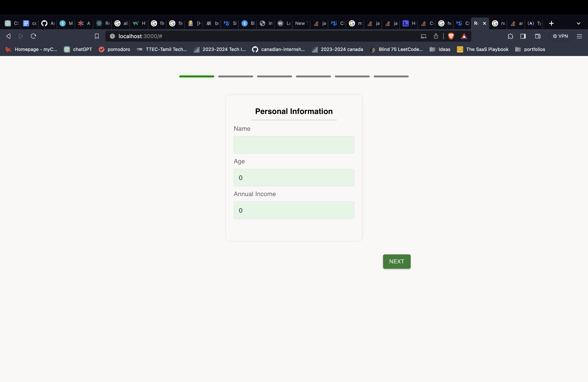Toggle the VPN button
The image size is (588, 382).
[x=560, y=36]
